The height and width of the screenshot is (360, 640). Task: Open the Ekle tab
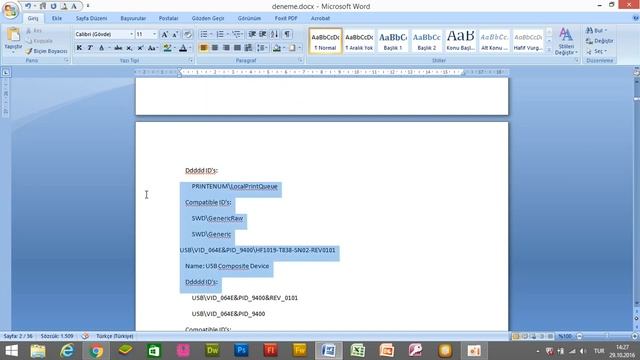click(x=57, y=18)
